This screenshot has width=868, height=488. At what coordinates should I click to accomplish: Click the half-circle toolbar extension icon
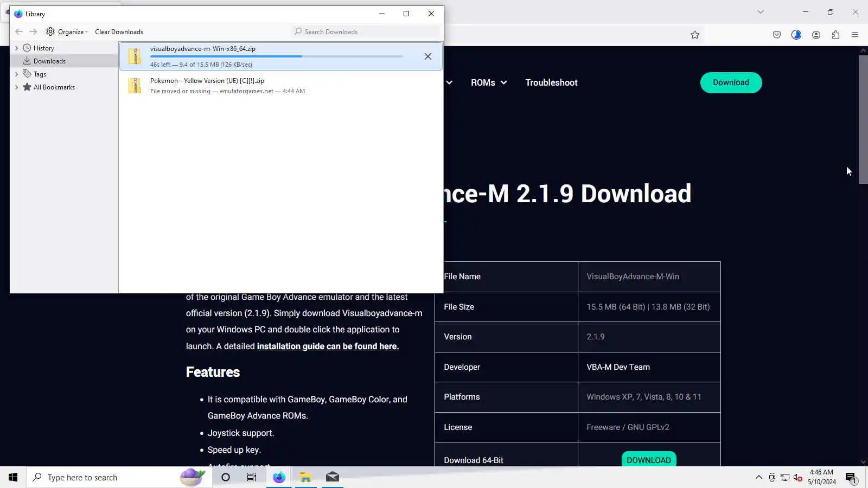[796, 35]
